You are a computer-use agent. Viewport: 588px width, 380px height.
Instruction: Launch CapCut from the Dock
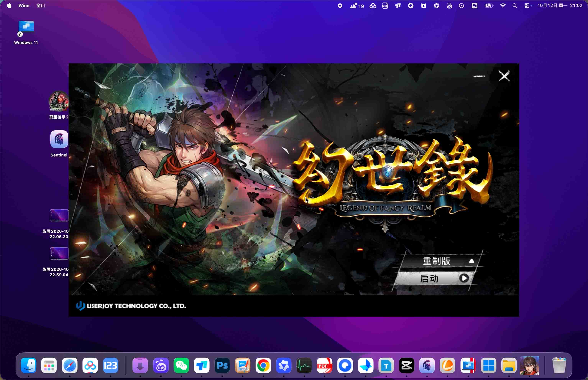(407, 365)
